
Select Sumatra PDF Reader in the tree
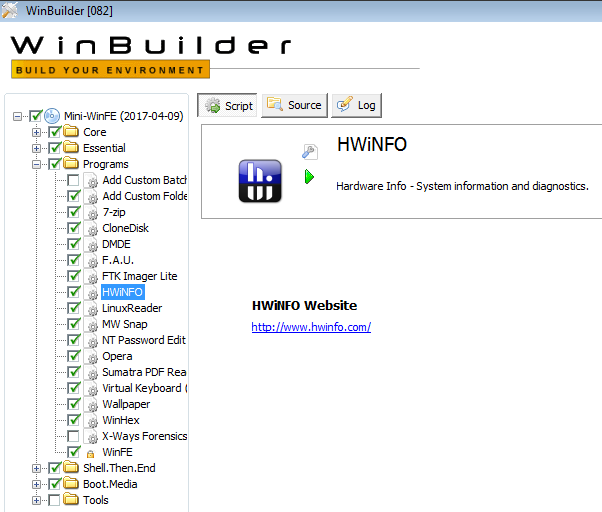click(144, 372)
